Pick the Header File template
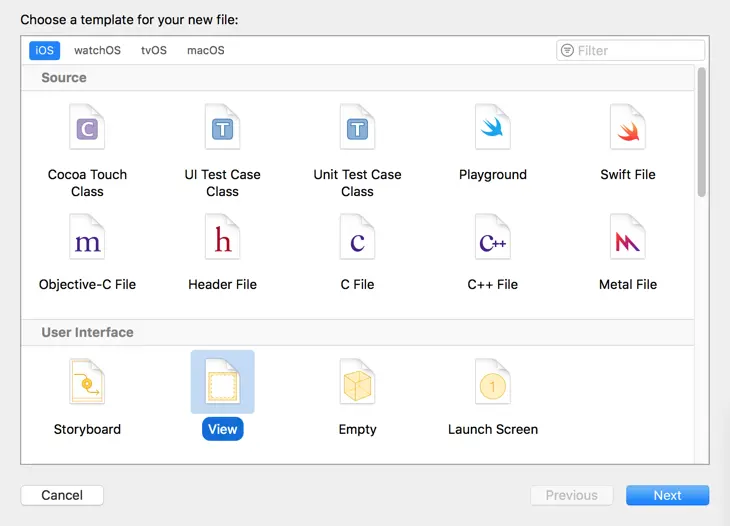 tap(222, 239)
